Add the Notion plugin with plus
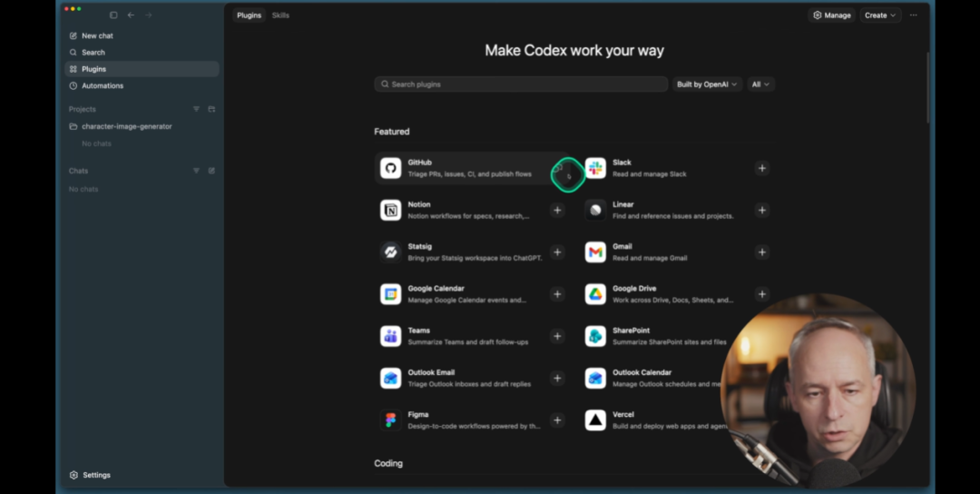Image resolution: width=980 pixels, height=494 pixels. 557,210
